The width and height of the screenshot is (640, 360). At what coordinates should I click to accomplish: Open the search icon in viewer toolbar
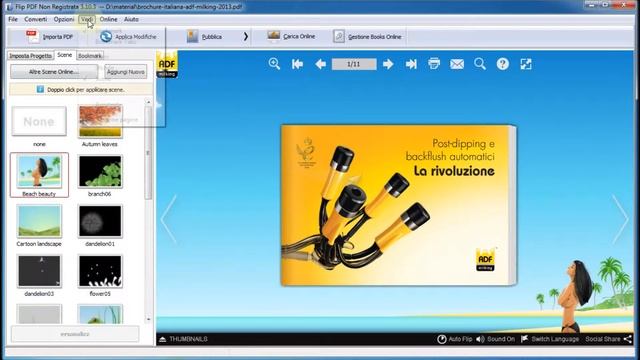point(480,64)
